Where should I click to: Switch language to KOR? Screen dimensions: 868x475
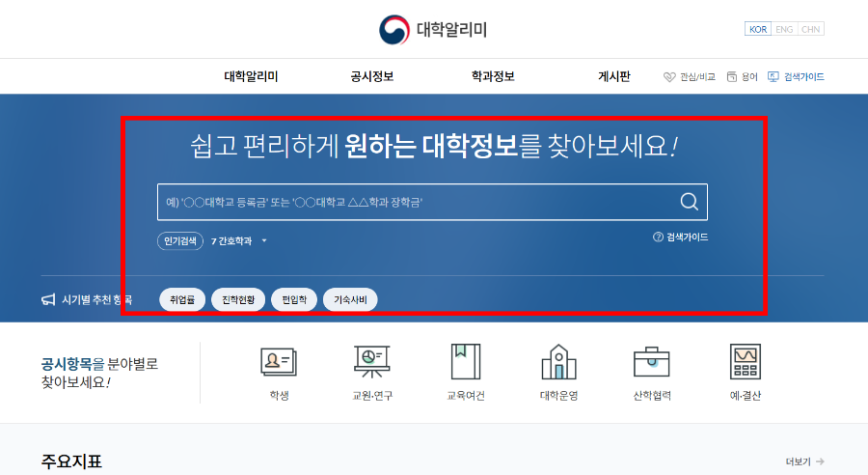pos(758,29)
